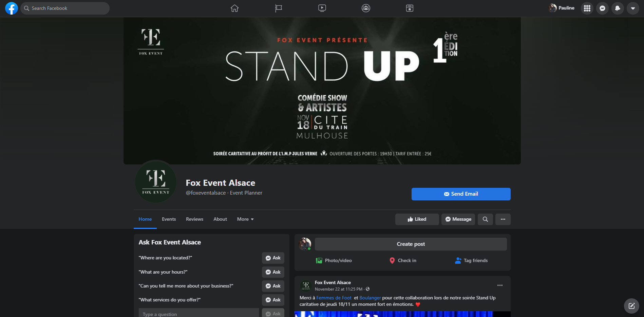Open the Boulanger link
The height and width of the screenshot is (317, 644).
coord(370,298)
